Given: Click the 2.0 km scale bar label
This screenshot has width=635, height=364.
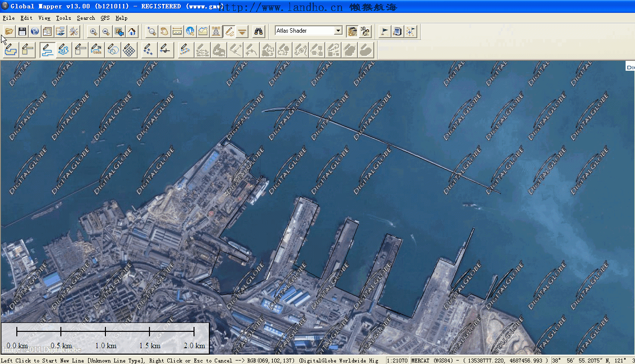Looking at the screenshot, I should tap(194, 346).
